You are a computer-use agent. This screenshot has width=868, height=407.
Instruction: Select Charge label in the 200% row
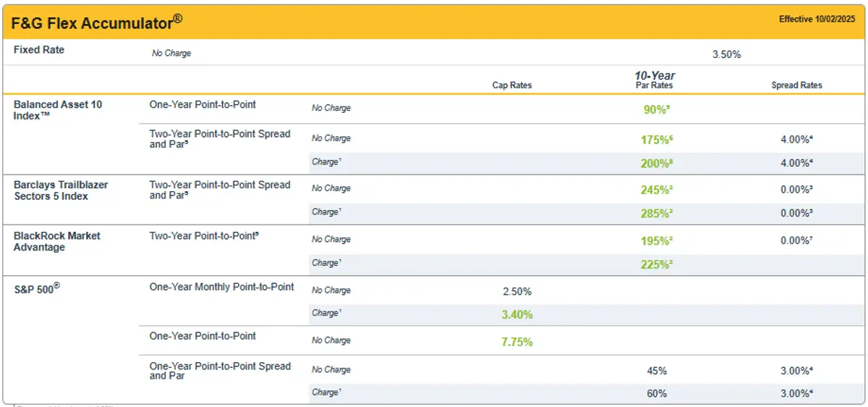tap(326, 162)
